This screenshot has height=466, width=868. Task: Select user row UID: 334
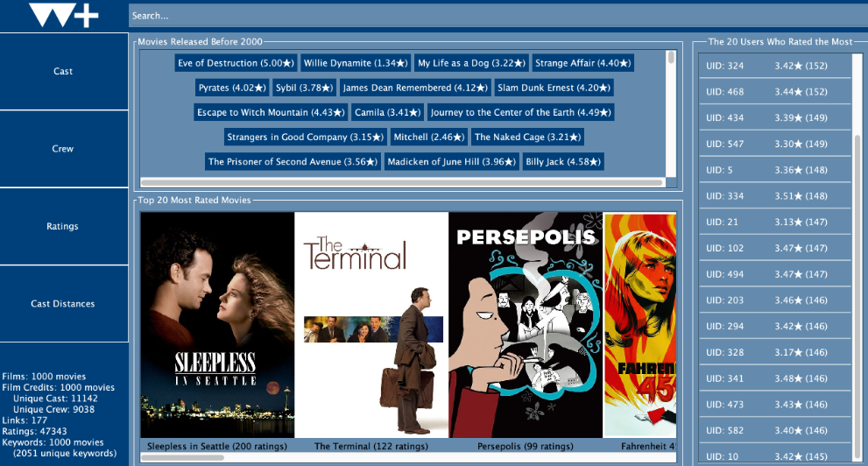click(x=774, y=196)
